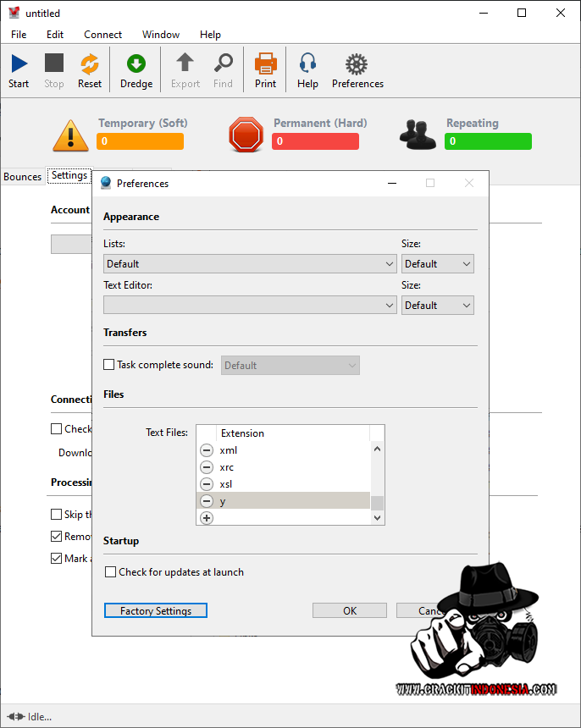Click the green Dredge download icon
This screenshot has width=581, height=728.
point(136,64)
